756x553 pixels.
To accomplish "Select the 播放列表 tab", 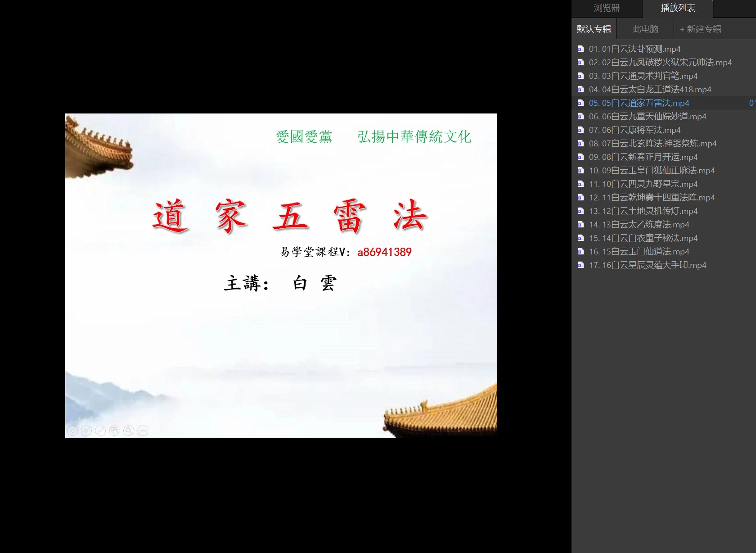I will tap(678, 8).
